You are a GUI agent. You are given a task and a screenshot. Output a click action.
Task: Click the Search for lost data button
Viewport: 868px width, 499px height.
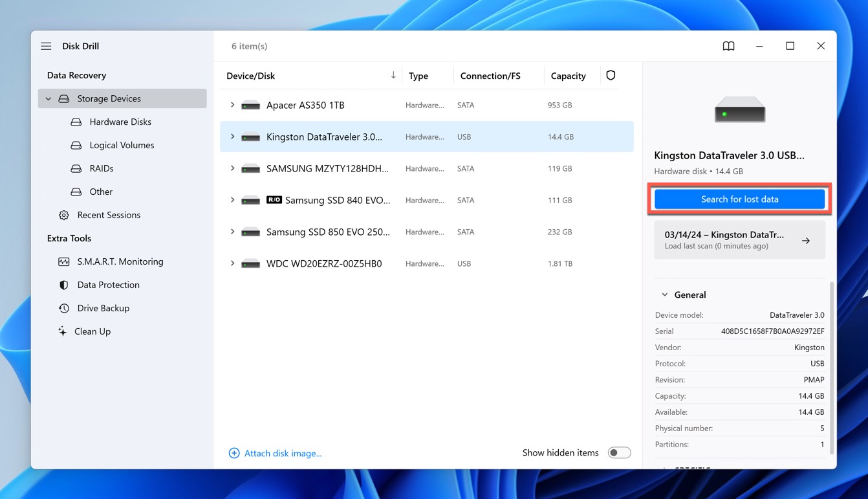(x=739, y=199)
